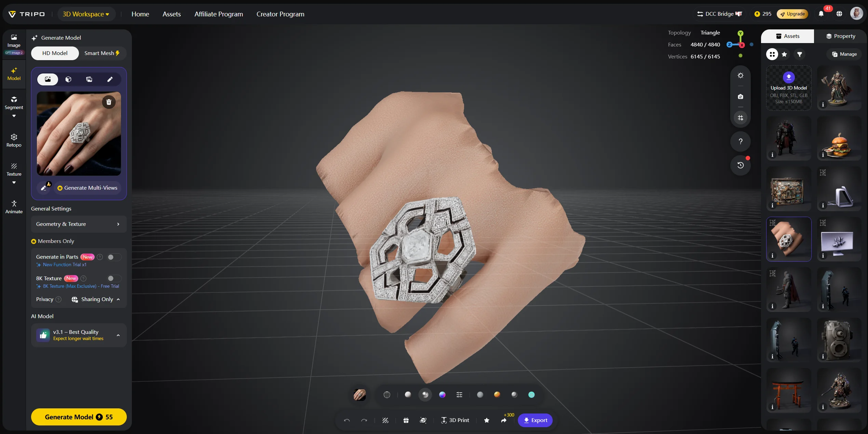Click the Y axis on orientation gizmo
The width and height of the screenshot is (868, 434).
pos(740,33)
